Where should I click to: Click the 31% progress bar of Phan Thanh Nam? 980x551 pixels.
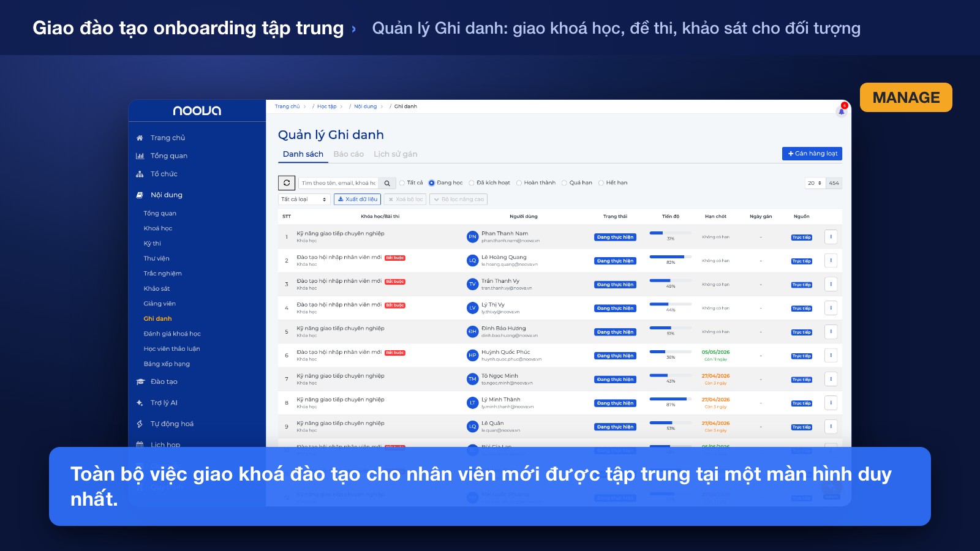(671, 233)
